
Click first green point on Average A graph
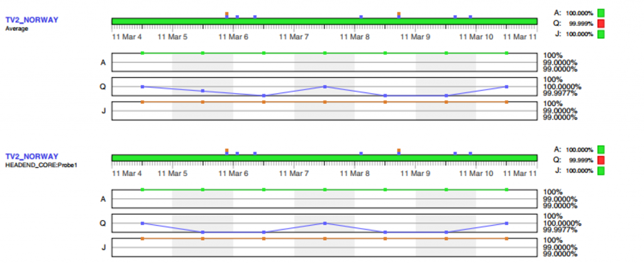tap(143, 53)
